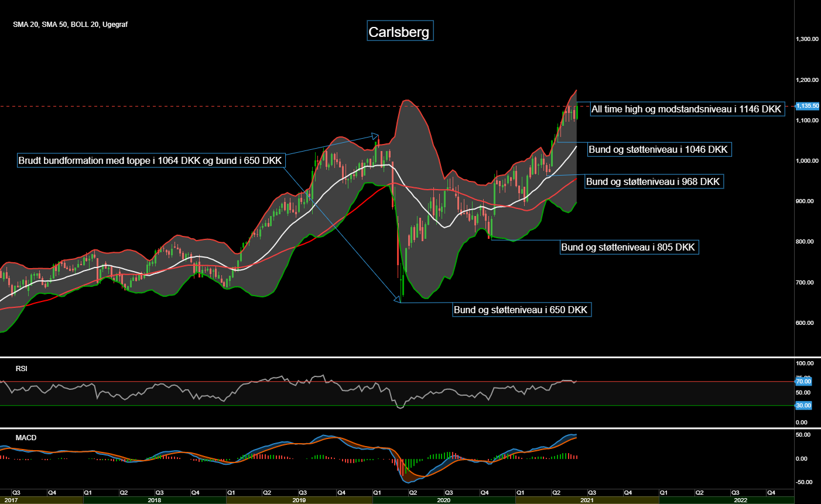Click the 'Bund og støtteniveau i 650 DKK' annotation
Viewport: 821px width, 504px height.
[522, 310]
